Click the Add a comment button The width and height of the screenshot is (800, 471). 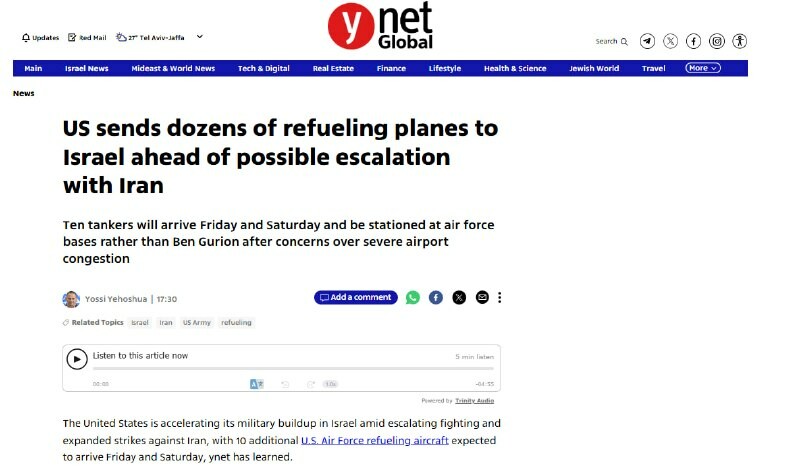pyautogui.click(x=356, y=298)
